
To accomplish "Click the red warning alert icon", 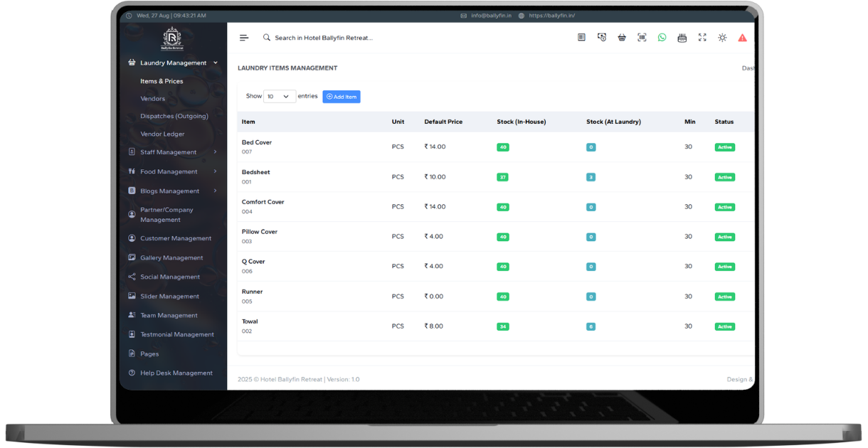I will click(742, 38).
